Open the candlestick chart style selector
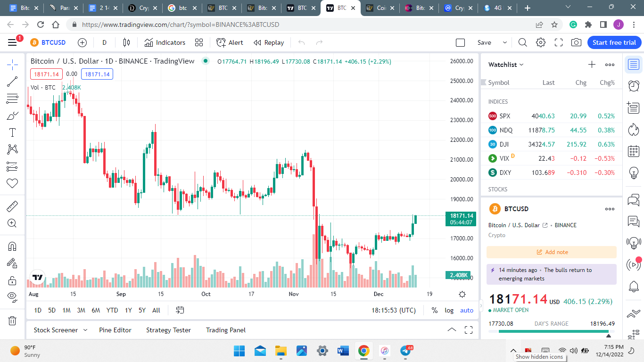This screenshot has width=644, height=362. click(x=126, y=42)
